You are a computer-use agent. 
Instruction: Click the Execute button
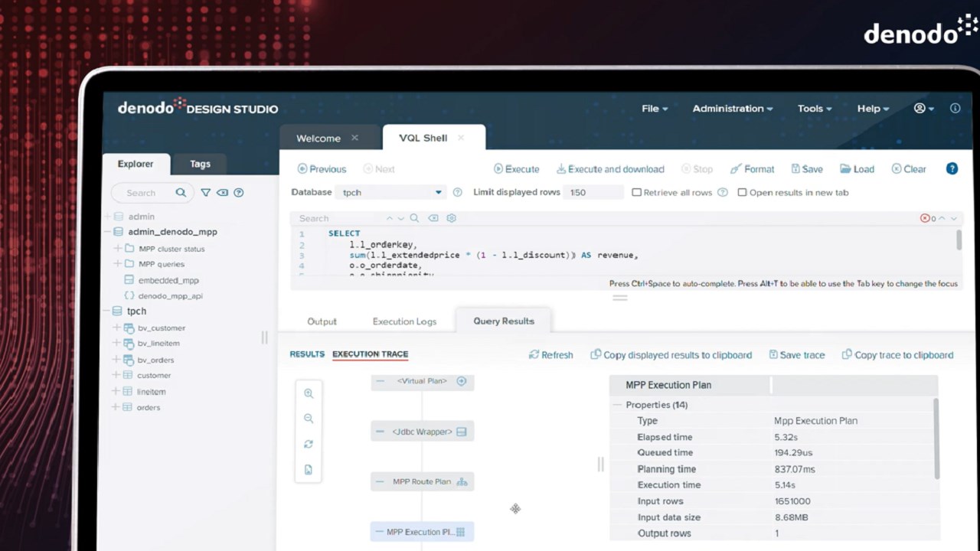point(517,169)
